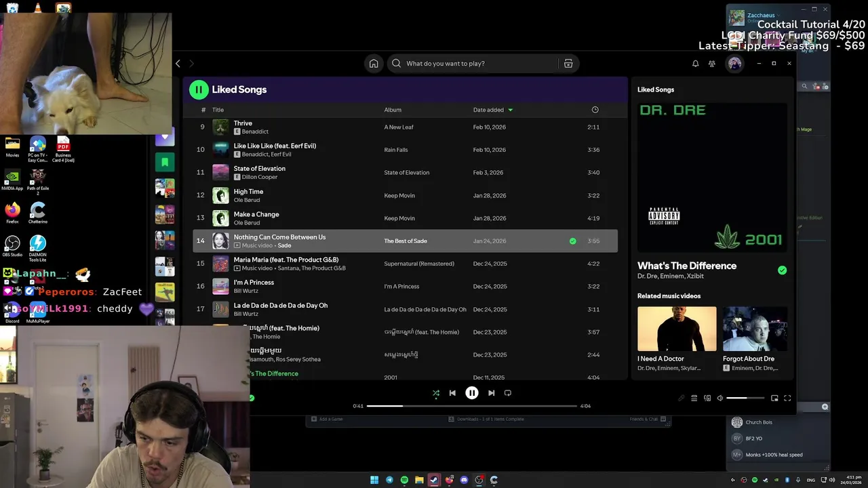Screen dimensions: 868x488
Task: Open the Bill Wurtz link under I'm A Princess
Action: [246, 291]
